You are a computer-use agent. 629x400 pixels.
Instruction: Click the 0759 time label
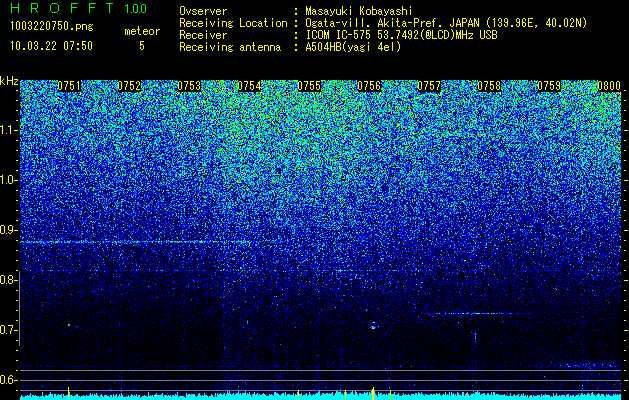coord(549,86)
